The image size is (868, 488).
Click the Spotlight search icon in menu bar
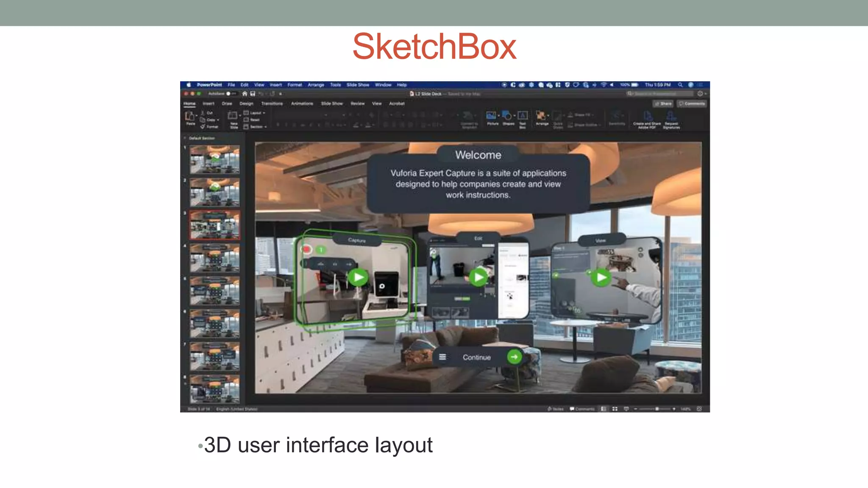pyautogui.click(x=680, y=85)
